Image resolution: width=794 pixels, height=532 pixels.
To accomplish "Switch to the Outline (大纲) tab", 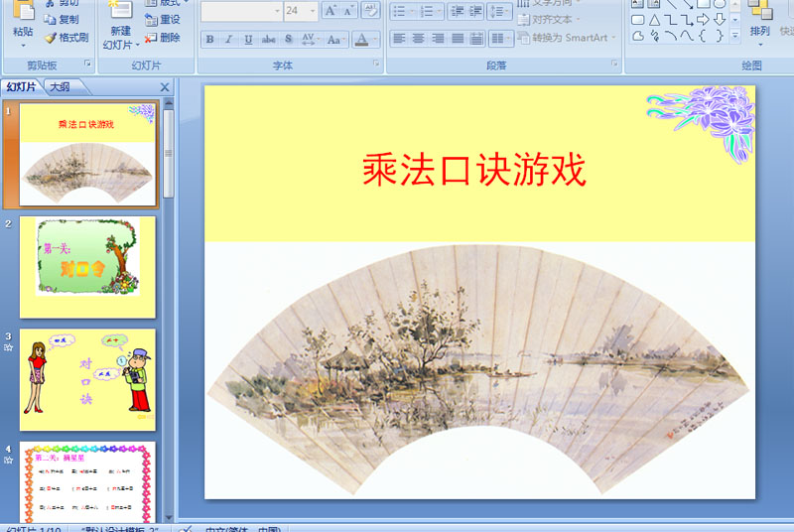I will (x=61, y=87).
